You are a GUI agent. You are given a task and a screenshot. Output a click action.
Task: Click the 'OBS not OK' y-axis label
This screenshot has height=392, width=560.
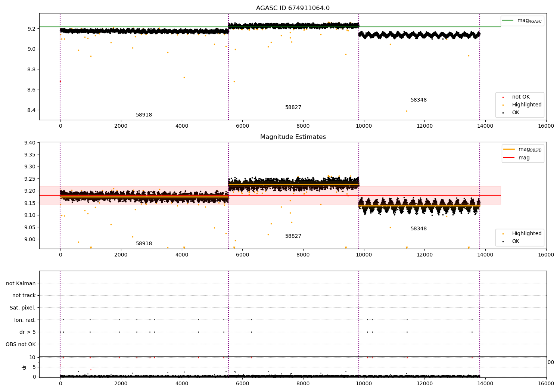click(21, 344)
